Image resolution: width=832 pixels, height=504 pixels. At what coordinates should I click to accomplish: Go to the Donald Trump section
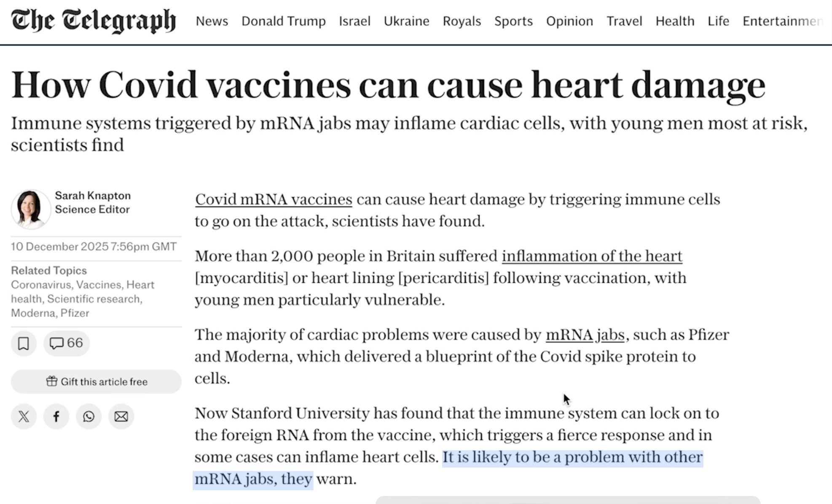coord(283,21)
